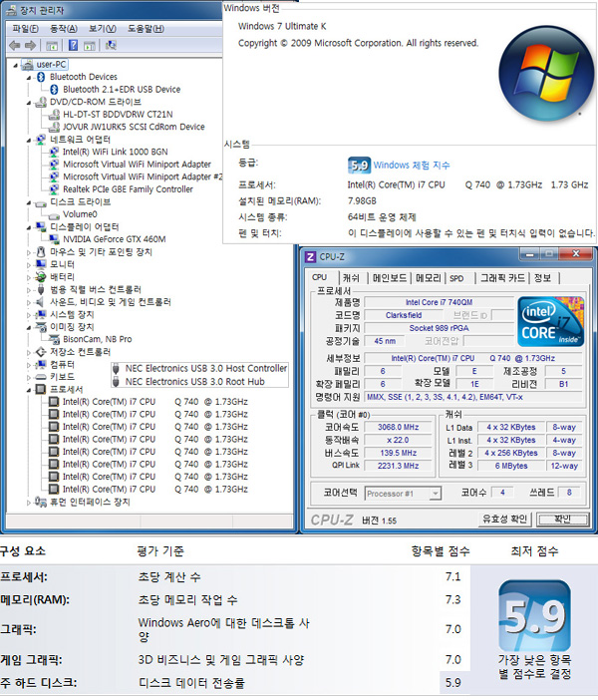Click the 네트워크 어댑터 category icon

(41, 140)
